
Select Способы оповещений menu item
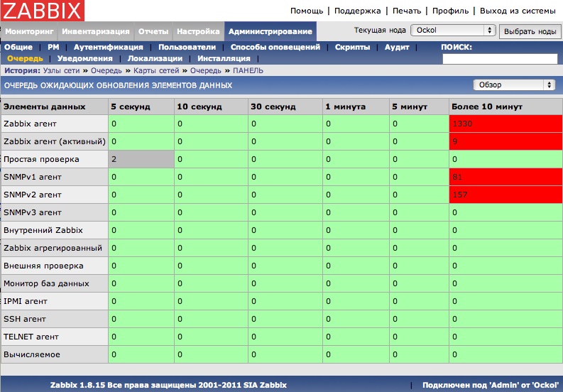click(x=275, y=47)
